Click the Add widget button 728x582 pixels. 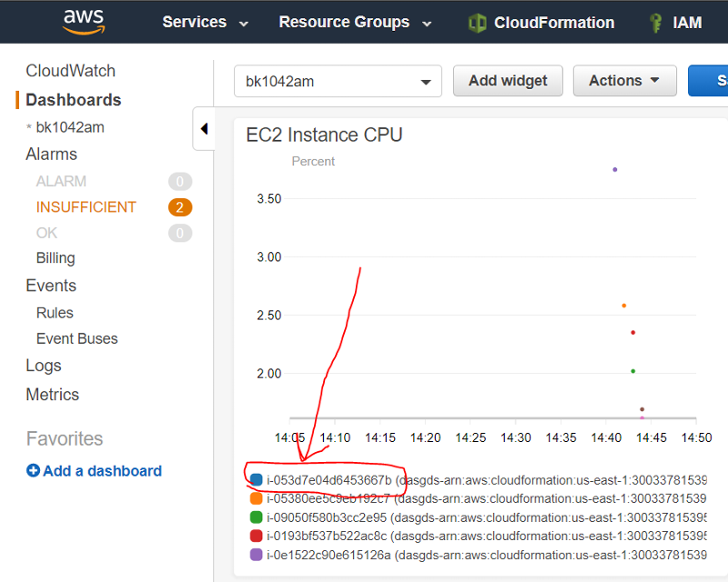(x=508, y=81)
